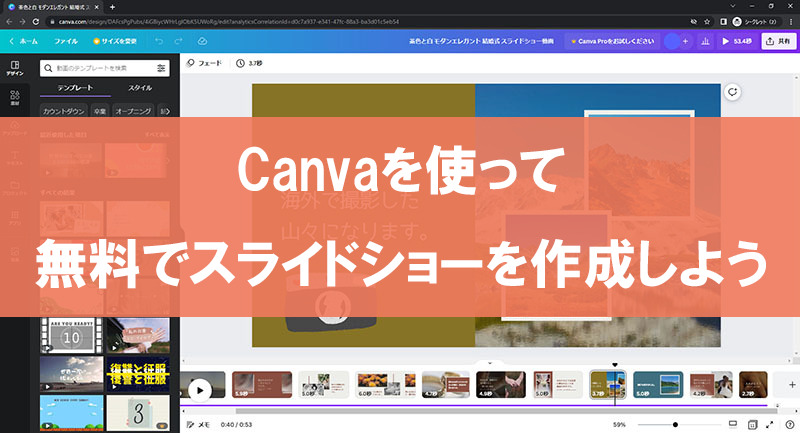Click the help question mark icon
Viewport: 800px width, 433px height.
[790, 424]
